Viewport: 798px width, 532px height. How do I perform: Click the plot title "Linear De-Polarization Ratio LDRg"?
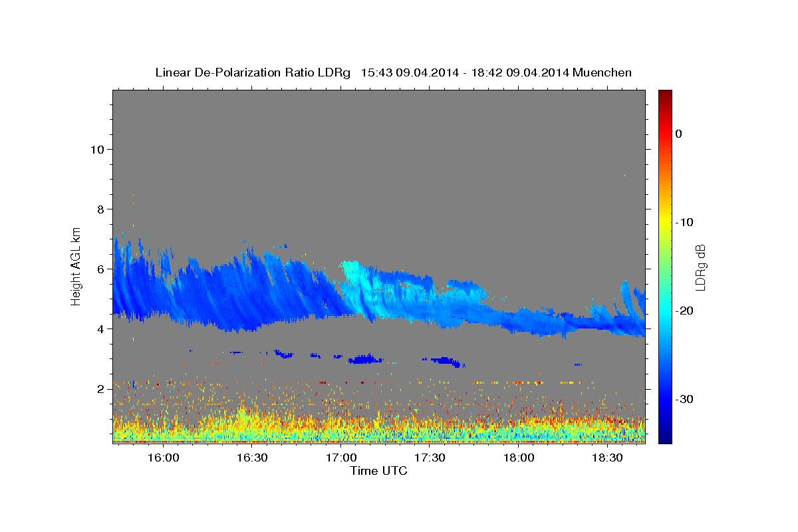pos(252,72)
